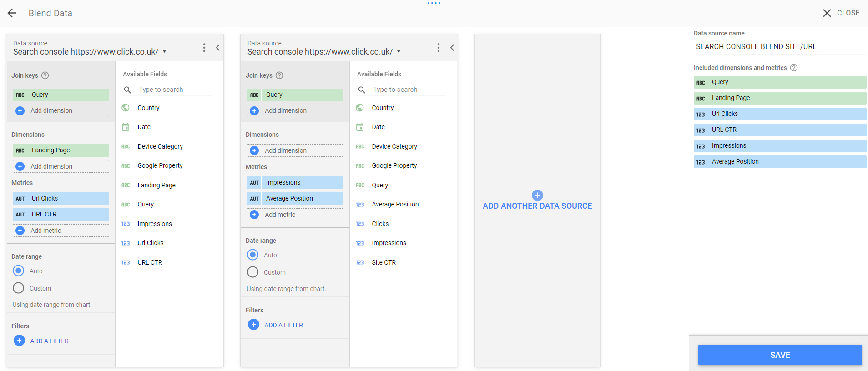Select Url Clicks in first Available Fields
This screenshot has width=868, height=371.
pos(151,243)
